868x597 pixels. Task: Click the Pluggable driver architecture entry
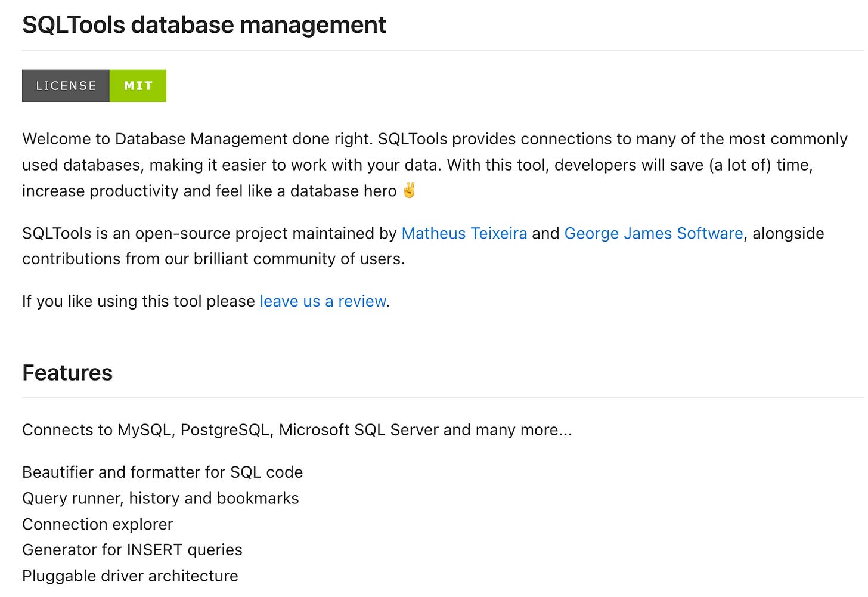pos(129,575)
